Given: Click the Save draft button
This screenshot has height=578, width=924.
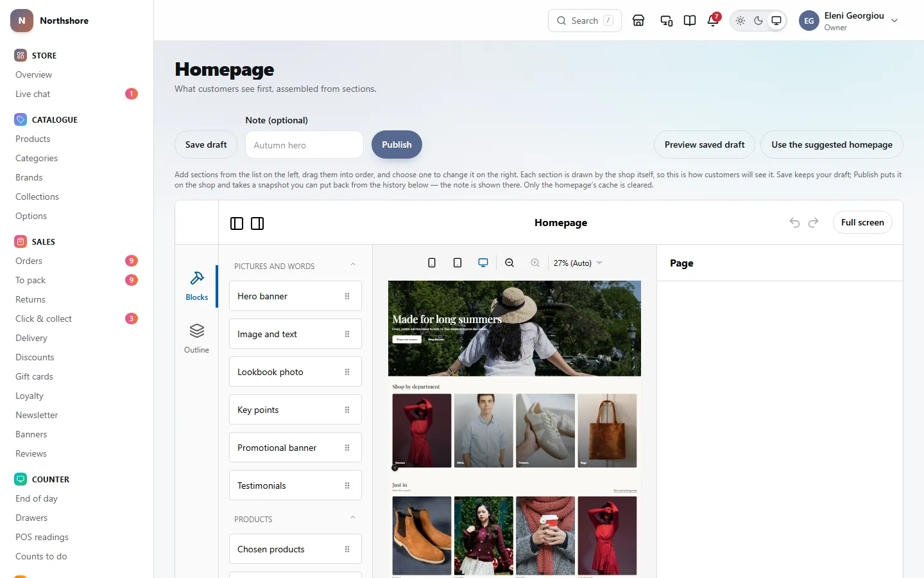Looking at the screenshot, I should (x=206, y=144).
